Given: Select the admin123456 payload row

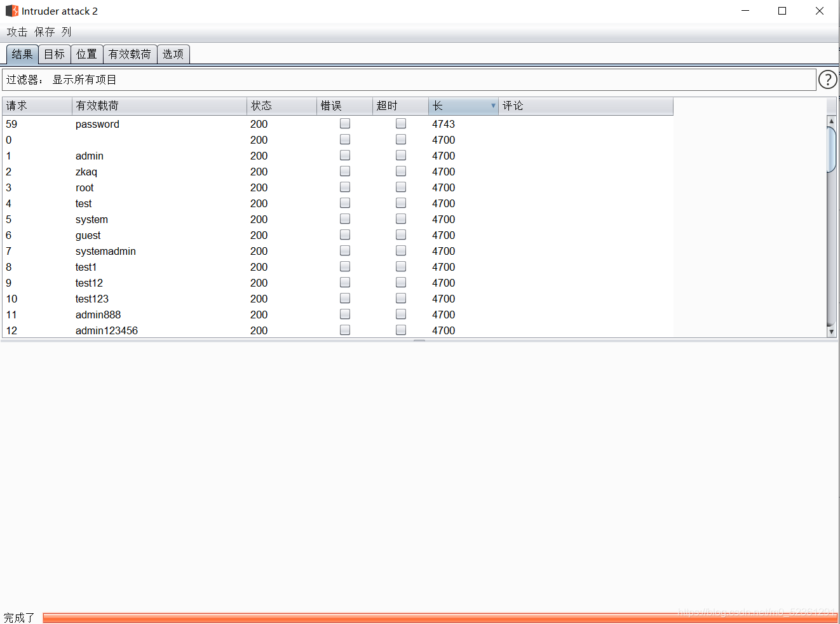Looking at the screenshot, I should pos(337,330).
